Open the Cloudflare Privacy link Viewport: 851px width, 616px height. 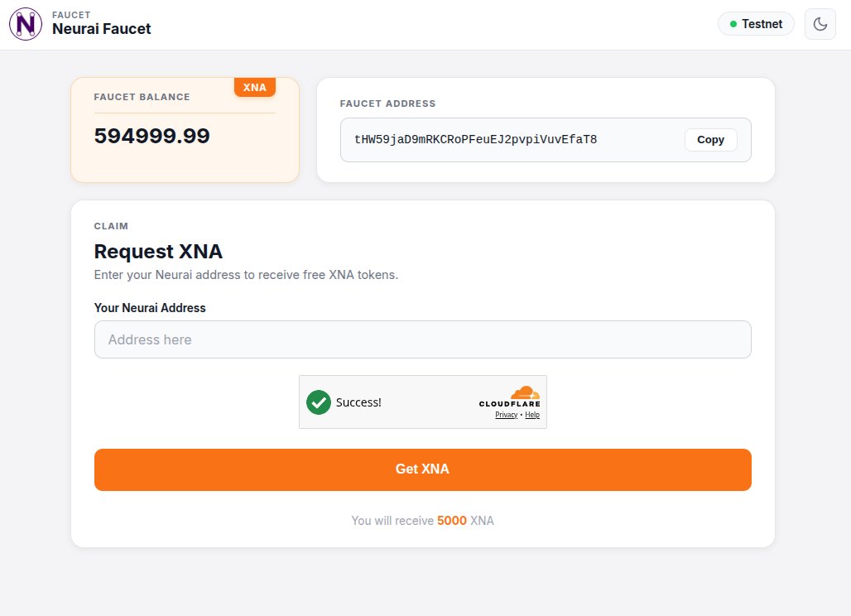506,415
